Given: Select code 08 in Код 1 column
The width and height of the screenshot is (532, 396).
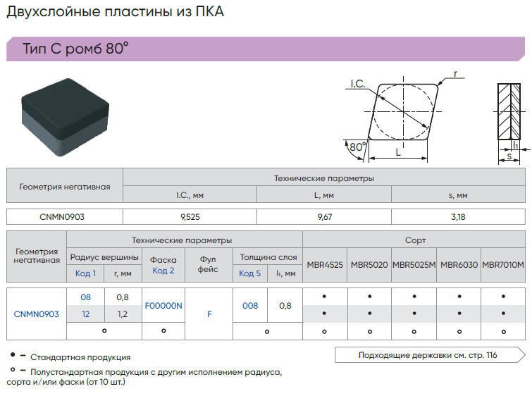Looking at the screenshot, I should click(85, 297).
